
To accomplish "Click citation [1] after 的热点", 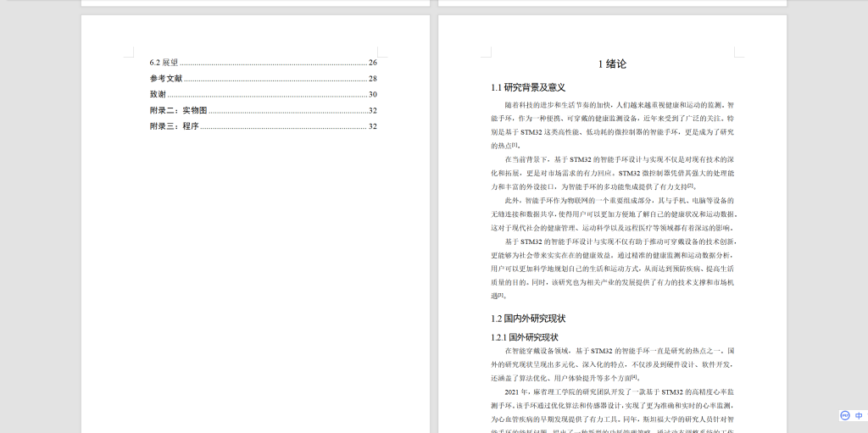I will tap(515, 145).
